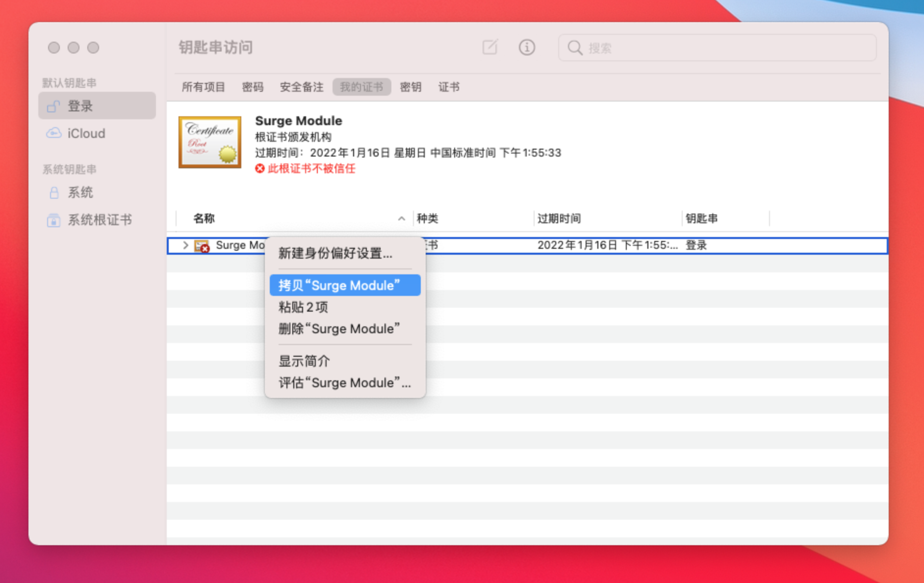Click the green zoom window button

(x=93, y=48)
